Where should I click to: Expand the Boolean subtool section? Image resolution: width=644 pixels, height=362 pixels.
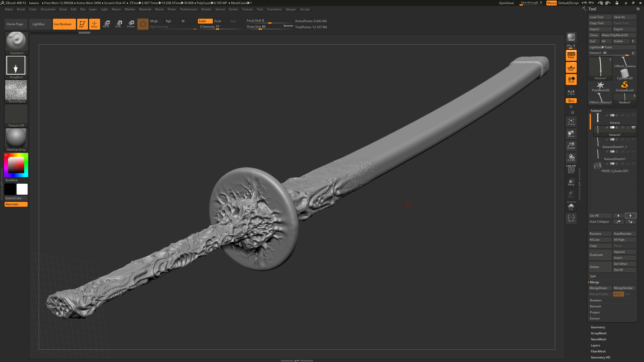click(x=596, y=300)
